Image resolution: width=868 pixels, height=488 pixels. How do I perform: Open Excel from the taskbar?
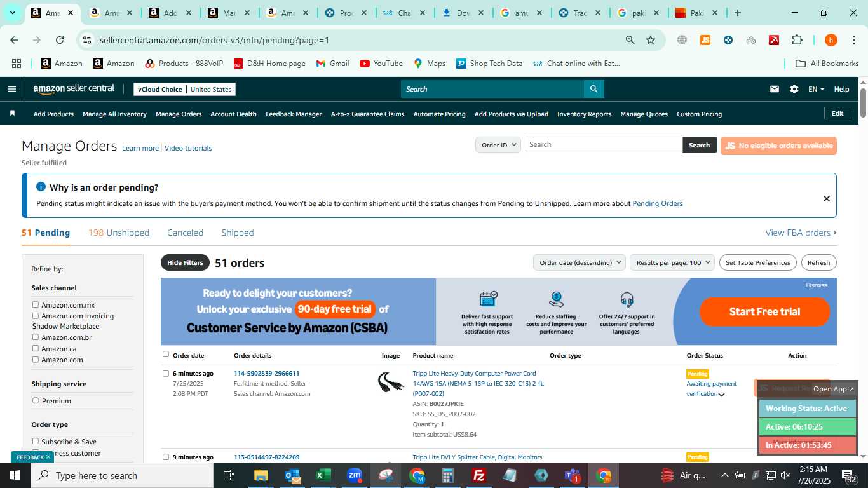tap(323, 475)
